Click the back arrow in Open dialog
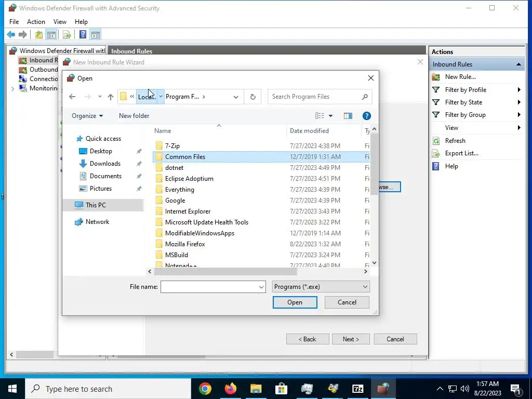 tap(72, 97)
